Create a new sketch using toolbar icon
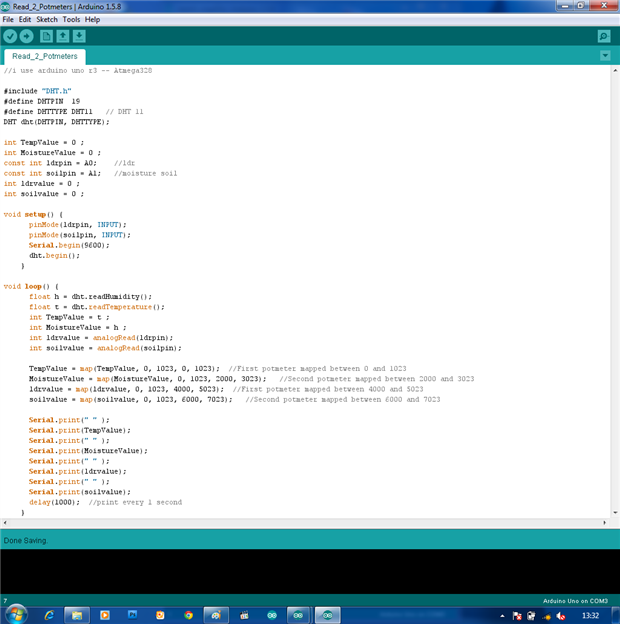620x624 pixels. [46, 36]
